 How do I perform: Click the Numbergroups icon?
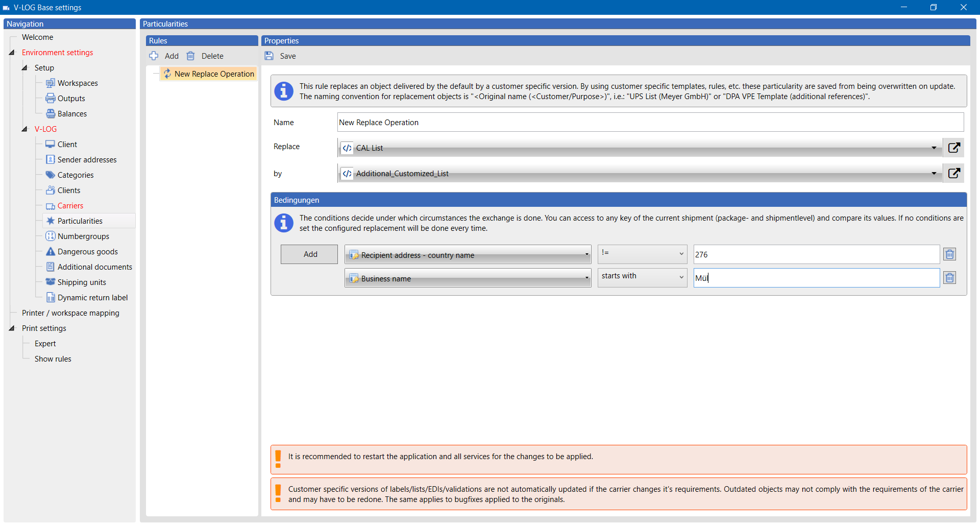coord(51,236)
